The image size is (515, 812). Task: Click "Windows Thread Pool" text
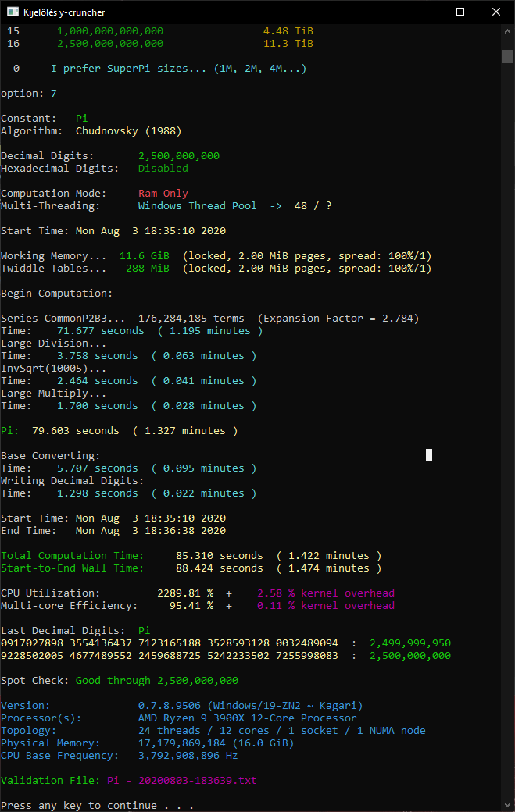(198, 205)
